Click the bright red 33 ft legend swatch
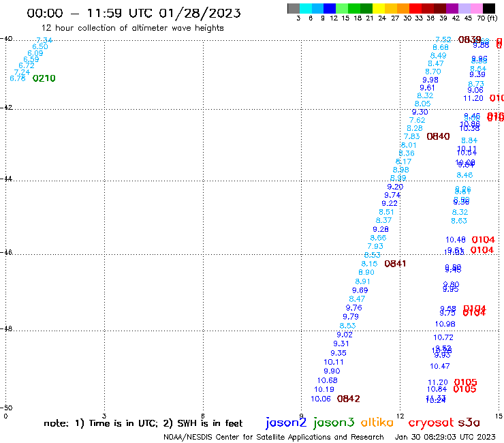The image size is (504, 443). (415, 8)
